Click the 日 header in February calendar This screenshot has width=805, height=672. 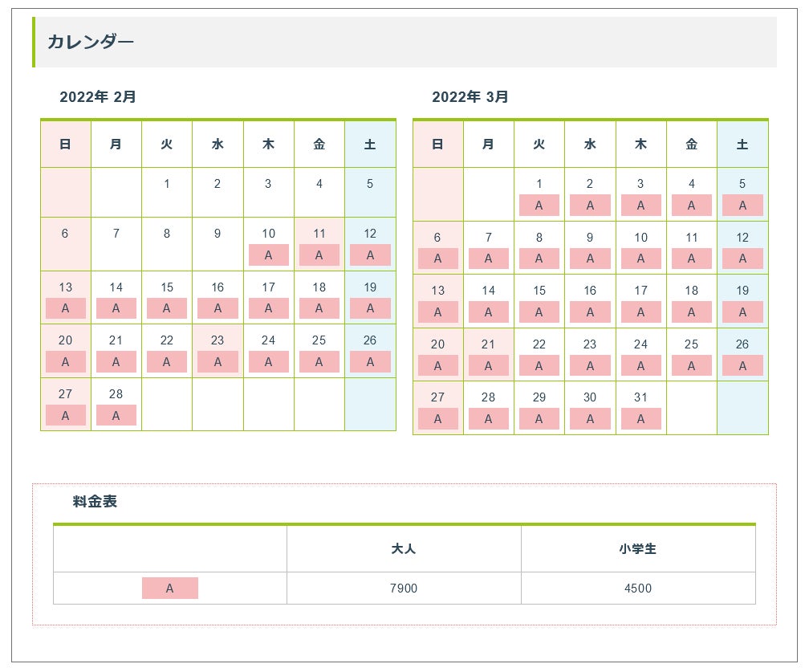(65, 145)
